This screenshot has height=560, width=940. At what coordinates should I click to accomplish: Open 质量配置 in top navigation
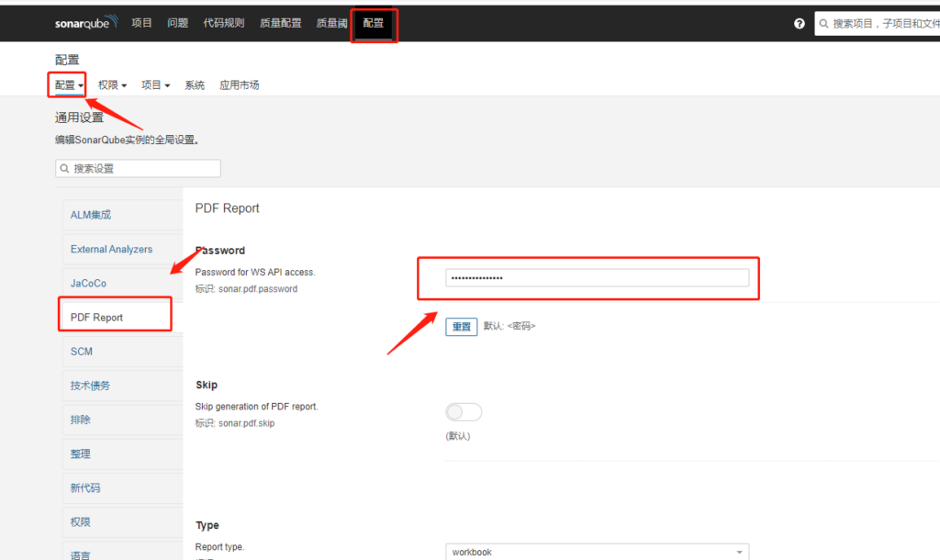point(281,23)
